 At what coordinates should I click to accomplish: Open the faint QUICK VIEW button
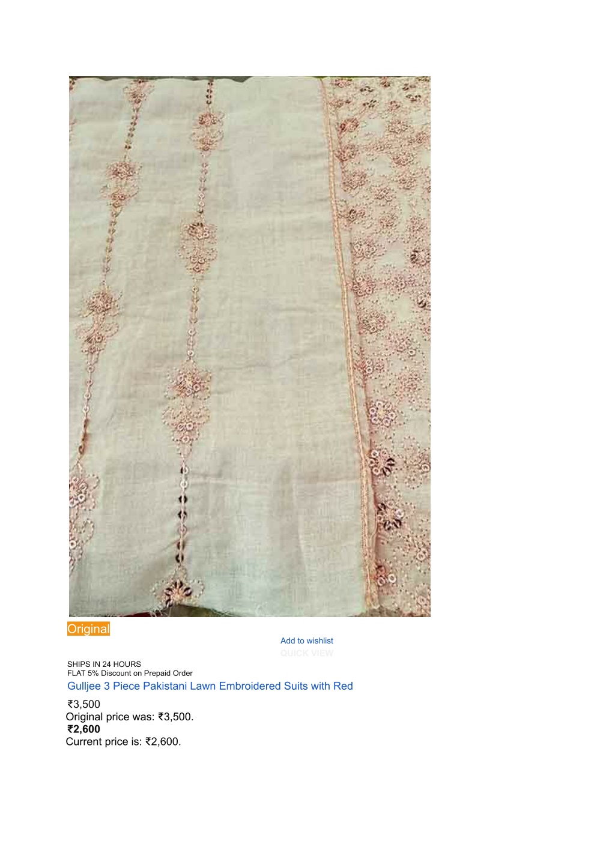(306, 653)
